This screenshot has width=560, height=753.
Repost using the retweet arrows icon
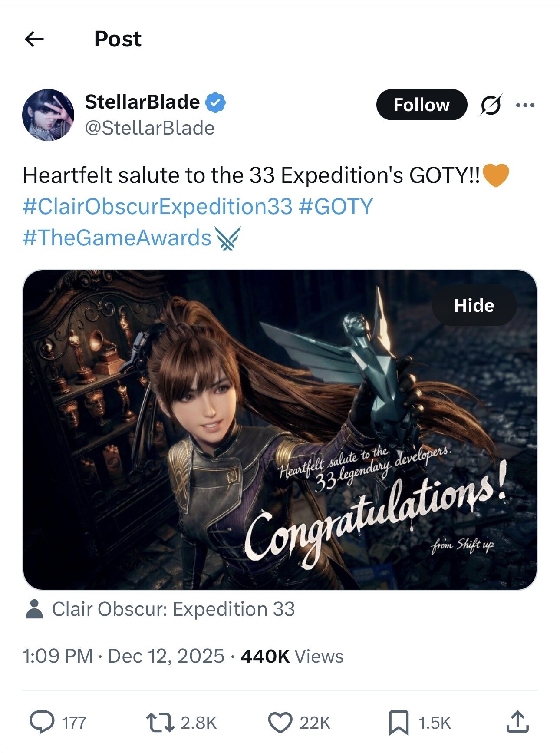[160, 722]
